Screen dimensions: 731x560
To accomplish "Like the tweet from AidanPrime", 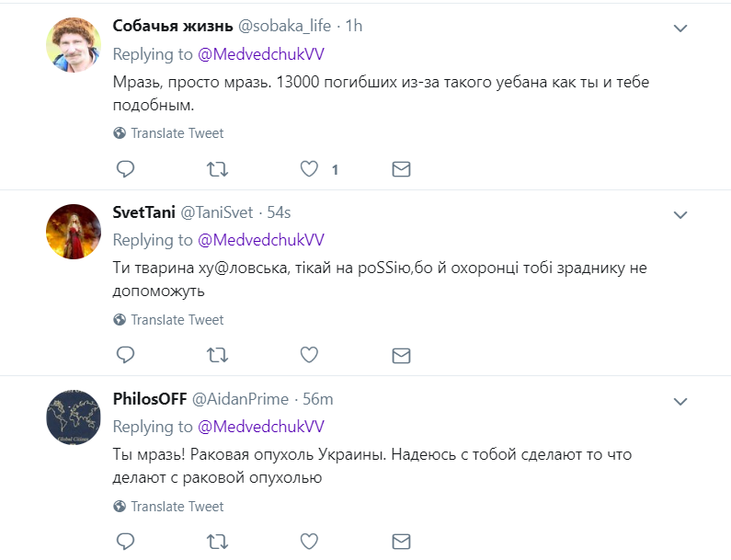I will coord(310,541).
